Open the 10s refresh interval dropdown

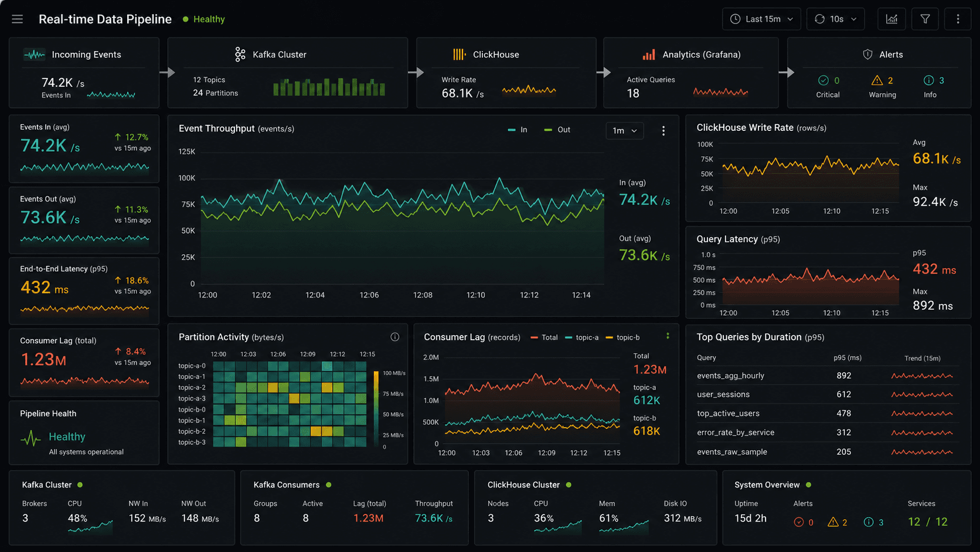(x=836, y=19)
